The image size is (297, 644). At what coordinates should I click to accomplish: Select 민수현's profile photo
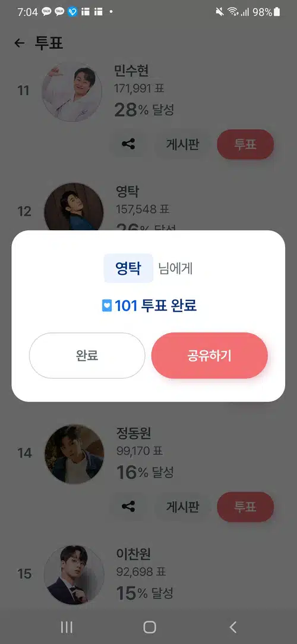72,92
